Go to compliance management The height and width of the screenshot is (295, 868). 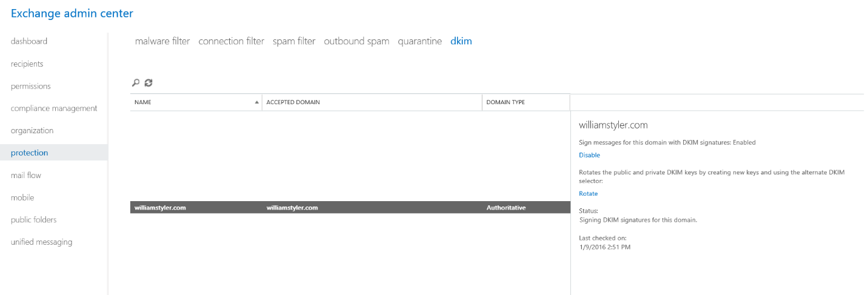click(54, 108)
